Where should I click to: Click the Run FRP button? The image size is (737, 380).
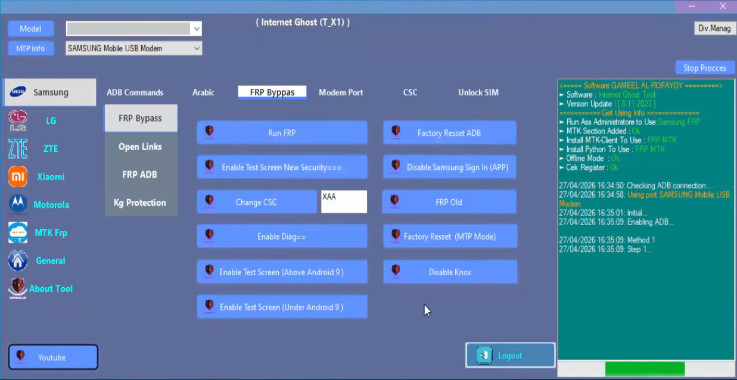point(282,133)
